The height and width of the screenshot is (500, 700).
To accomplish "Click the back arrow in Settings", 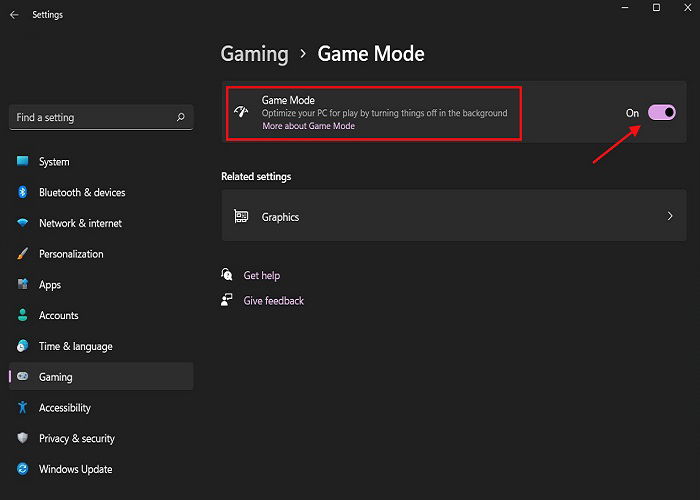I will (x=14, y=15).
